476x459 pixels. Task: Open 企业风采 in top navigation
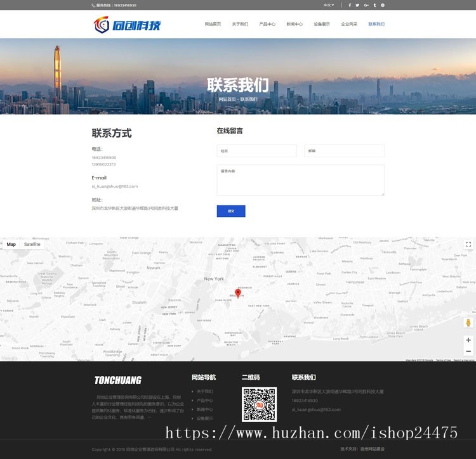(349, 24)
